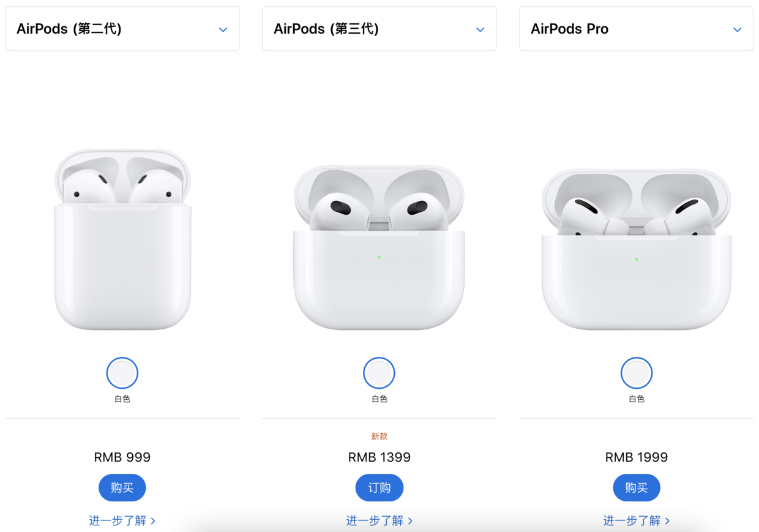Click chevron arrow in AirPods Pro selector

pyautogui.click(x=738, y=30)
